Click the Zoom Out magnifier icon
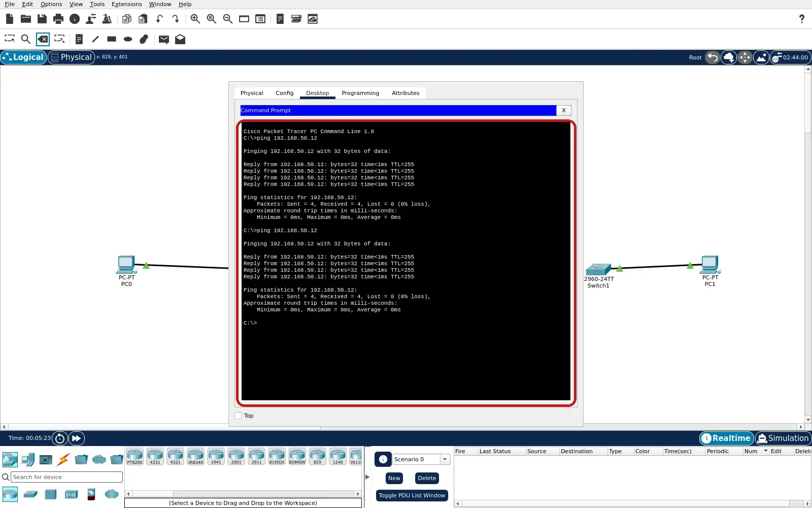This screenshot has height=508, width=812. coord(228,19)
